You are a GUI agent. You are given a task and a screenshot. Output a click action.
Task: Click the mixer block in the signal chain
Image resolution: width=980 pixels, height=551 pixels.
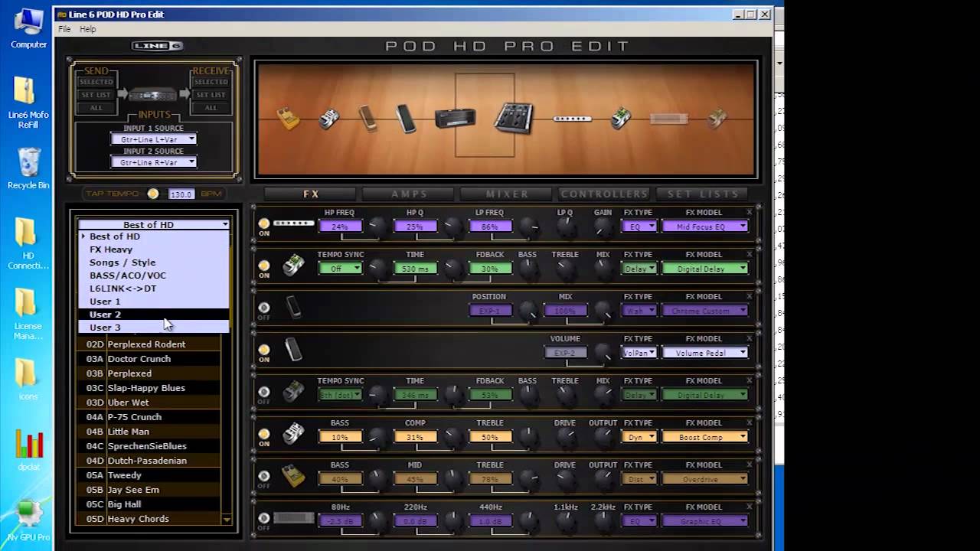click(513, 118)
